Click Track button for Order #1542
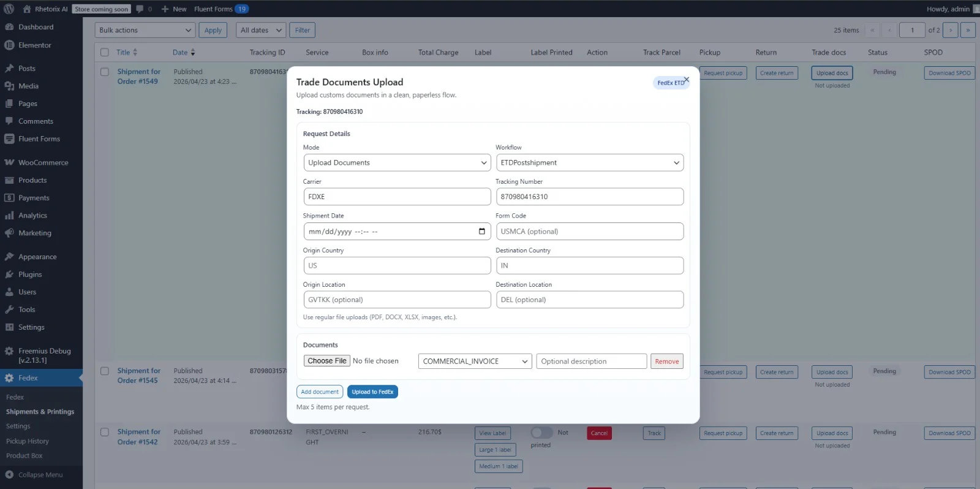 point(654,433)
